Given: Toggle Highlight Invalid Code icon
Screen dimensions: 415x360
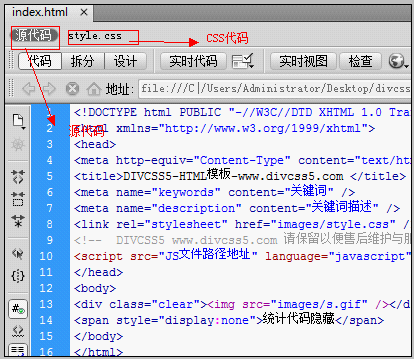Looking at the screenshot, I should 18,331.
